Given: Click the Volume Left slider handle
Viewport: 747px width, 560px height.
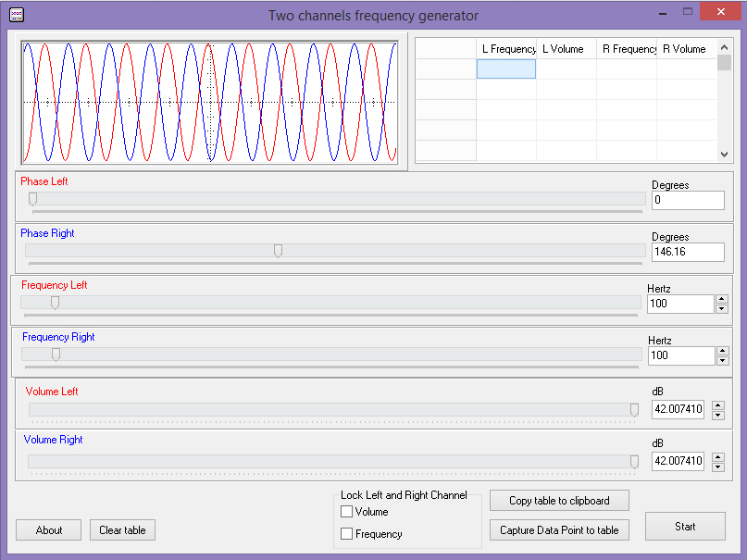Looking at the screenshot, I should [634, 409].
